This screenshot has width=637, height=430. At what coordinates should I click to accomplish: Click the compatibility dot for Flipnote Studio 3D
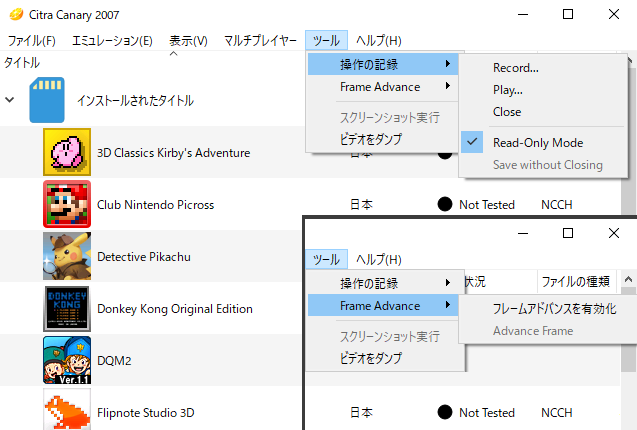tap(445, 412)
